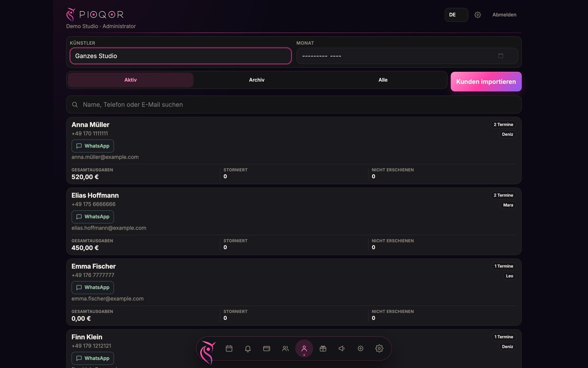Viewport: 588px width, 368px height.
Task: Open WhatsApp chat for Emma Fischer
Action: (93, 287)
